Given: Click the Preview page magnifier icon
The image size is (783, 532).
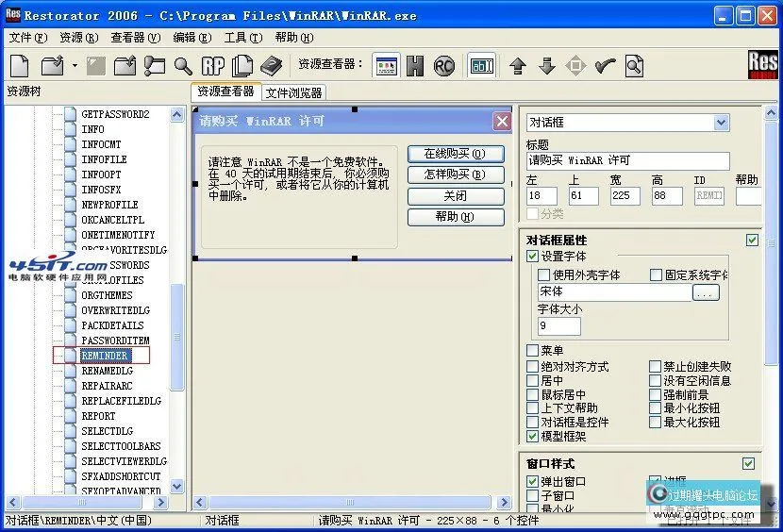Looking at the screenshot, I should coord(634,65).
